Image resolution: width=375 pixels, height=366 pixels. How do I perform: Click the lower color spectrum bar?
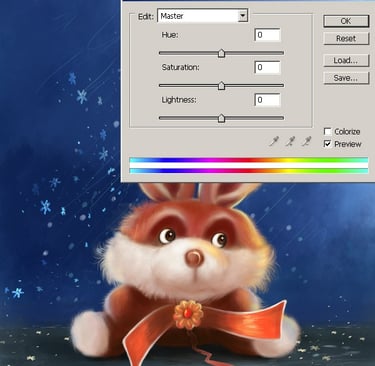click(249, 171)
